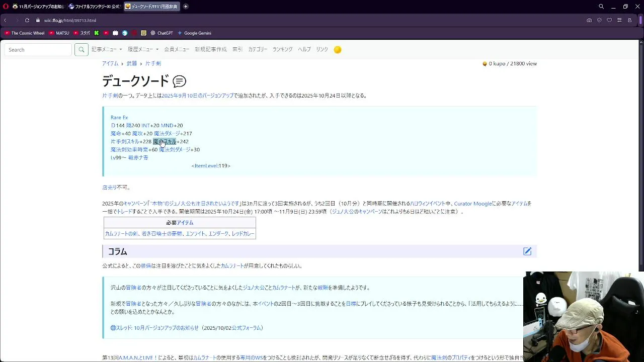Expand the 履歴メニュー dropdown
644x362 pixels.
143,49
